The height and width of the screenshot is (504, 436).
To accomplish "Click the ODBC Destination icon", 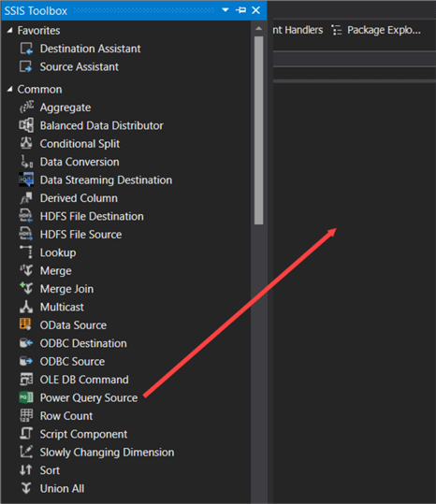I will [x=26, y=343].
